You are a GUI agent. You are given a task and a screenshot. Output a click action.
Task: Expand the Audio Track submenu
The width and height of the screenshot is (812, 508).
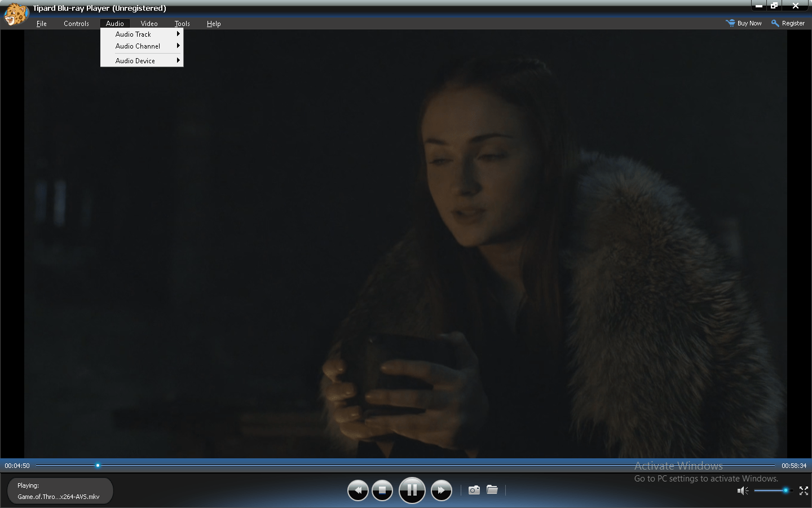[x=142, y=34]
